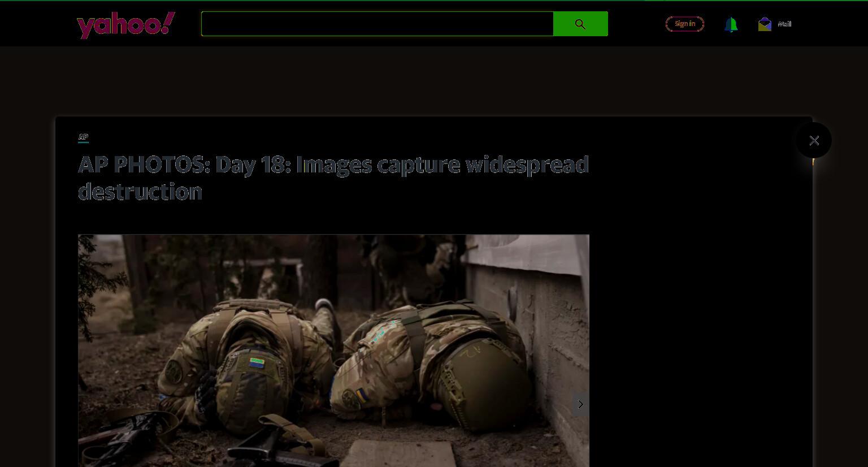This screenshot has height=467, width=868.
Task: Open Yahoo Mail envelope icon
Action: coord(765,24)
